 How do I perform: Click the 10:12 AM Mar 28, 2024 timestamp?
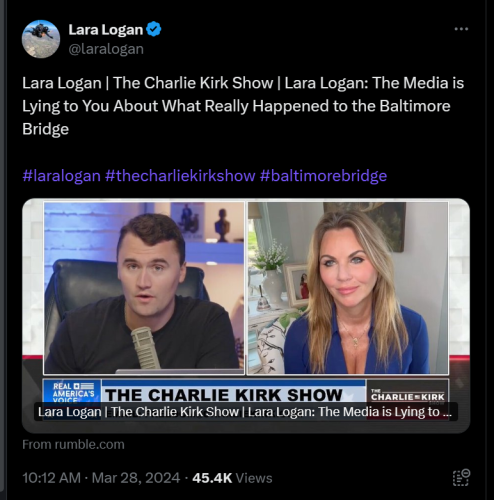tap(101, 478)
